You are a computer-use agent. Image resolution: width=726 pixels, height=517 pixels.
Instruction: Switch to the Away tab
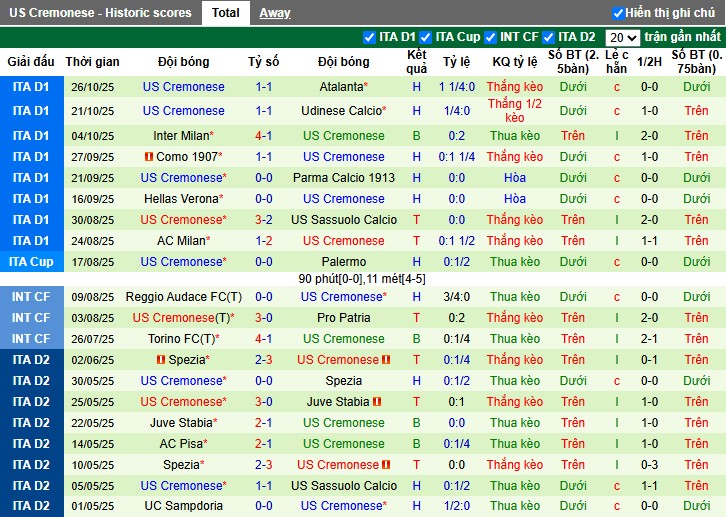pyautogui.click(x=275, y=13)
